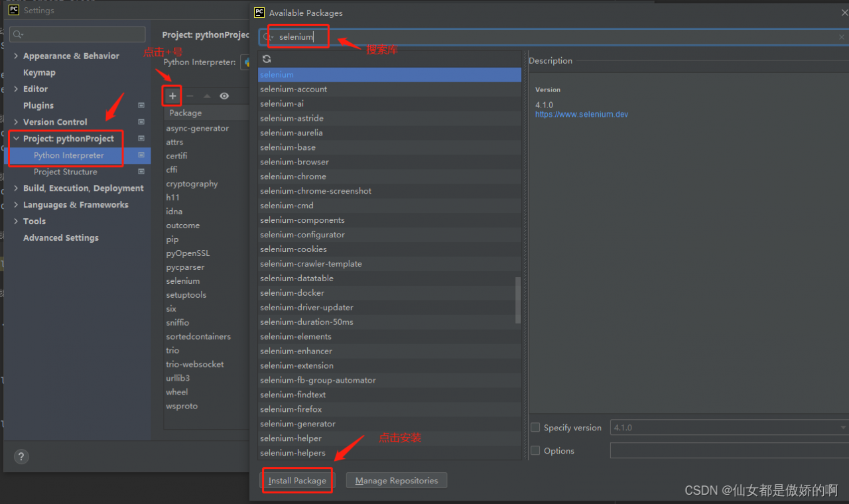
Task: Enable the Specify version checkbox
Action: coord(535,428)
